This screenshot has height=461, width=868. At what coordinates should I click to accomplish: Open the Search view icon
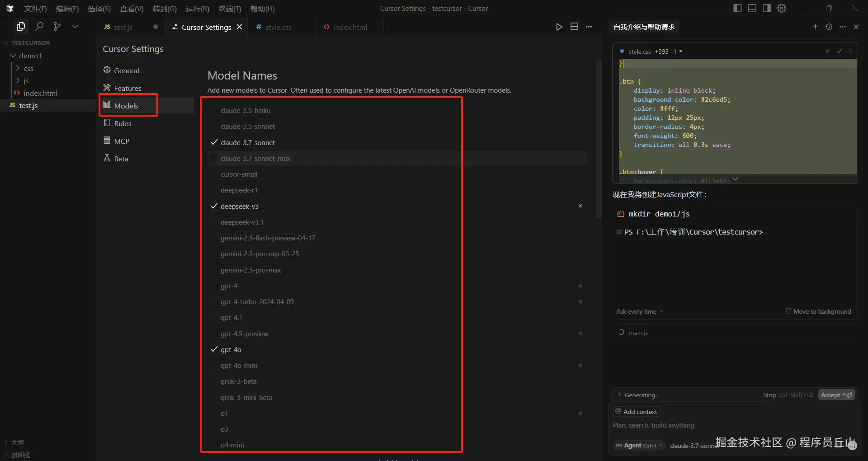(39, 27)
